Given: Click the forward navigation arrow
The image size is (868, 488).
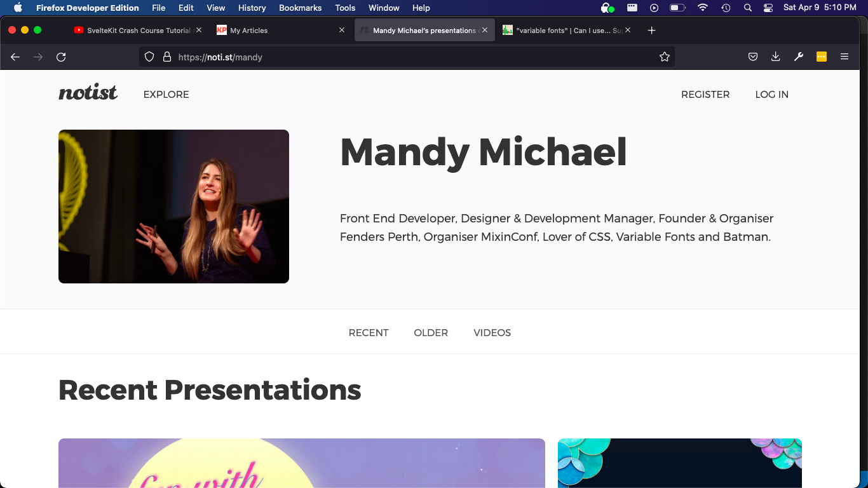Looking at the screenshot, I should pos(38,57).
